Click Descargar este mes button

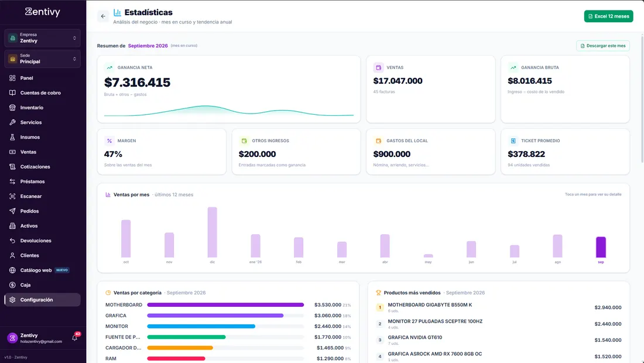click(602, 46)
